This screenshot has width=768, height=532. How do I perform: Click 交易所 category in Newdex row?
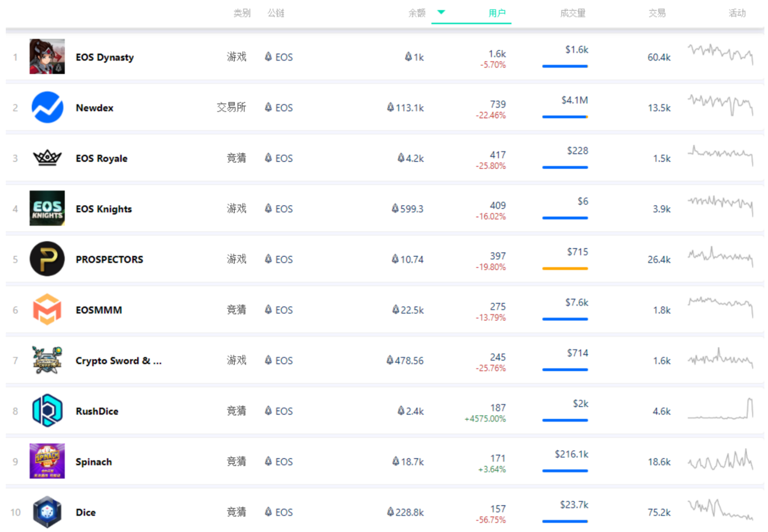click(231, 107)
